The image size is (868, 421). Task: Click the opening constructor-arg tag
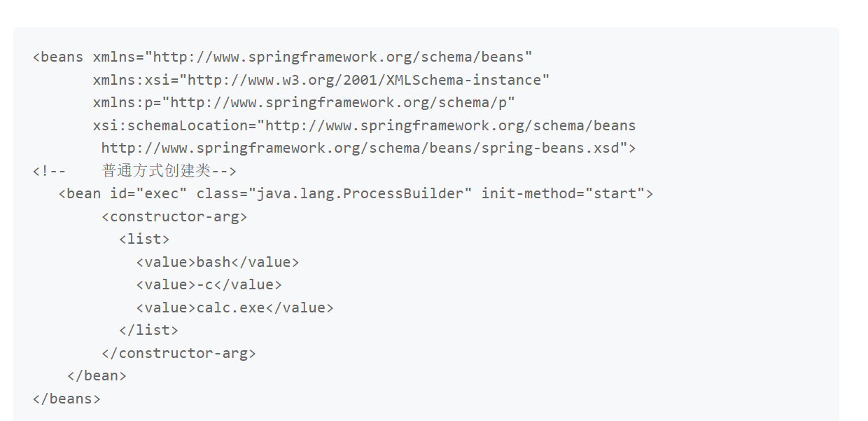point(174,216)
